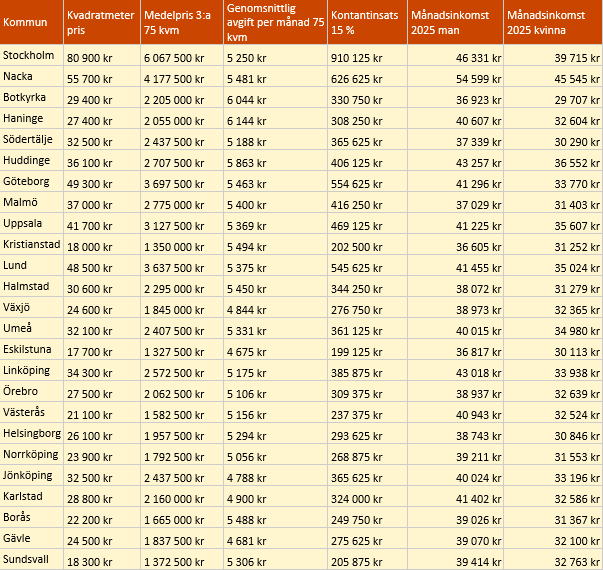Click the Nacka row label

tap(32, 76)
